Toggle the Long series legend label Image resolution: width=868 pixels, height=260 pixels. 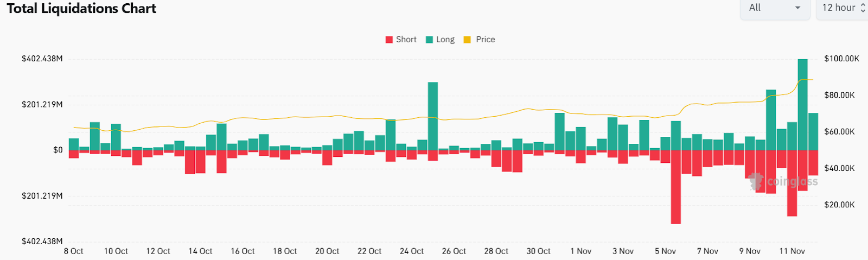tap(445, 40)
